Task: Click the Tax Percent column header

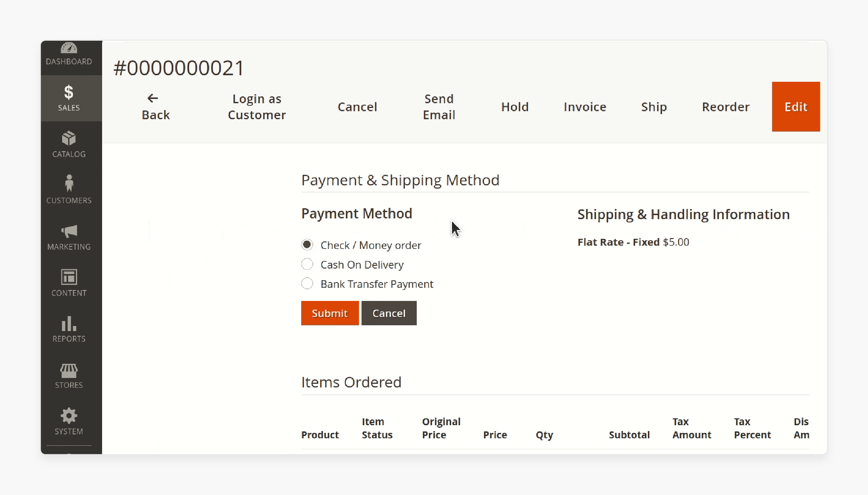Action: tap(752, 428)
